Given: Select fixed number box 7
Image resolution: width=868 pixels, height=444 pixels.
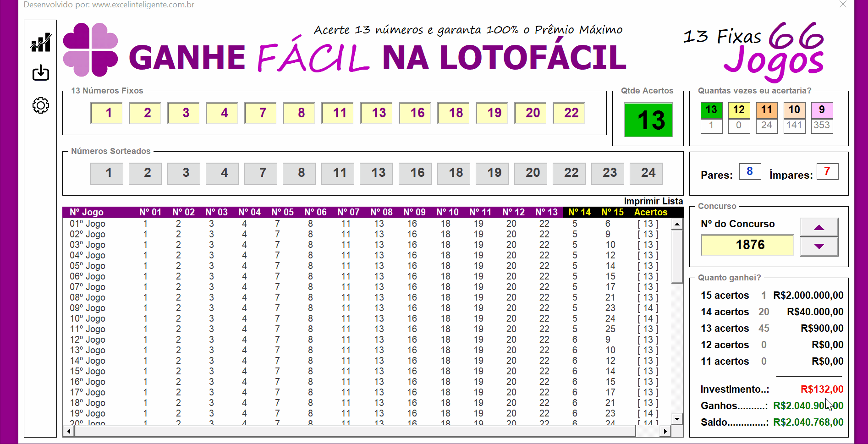Looking at the screenshot, I should tap(261, 113).
